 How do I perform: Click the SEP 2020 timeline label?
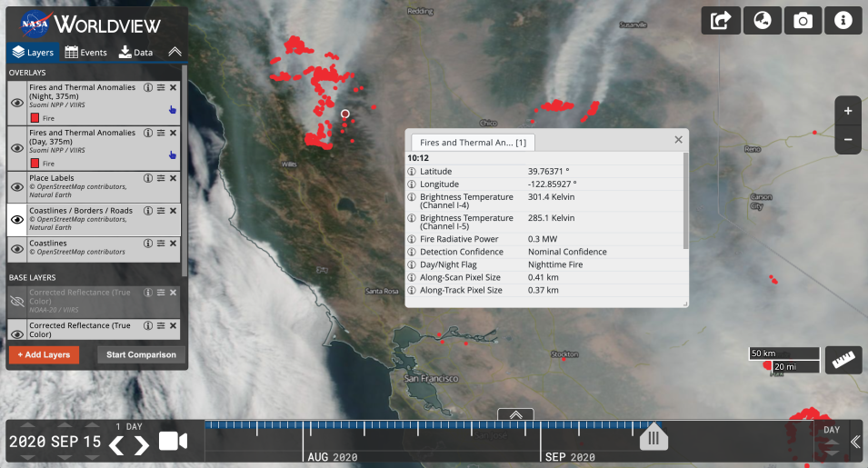[x=570, y=457]
